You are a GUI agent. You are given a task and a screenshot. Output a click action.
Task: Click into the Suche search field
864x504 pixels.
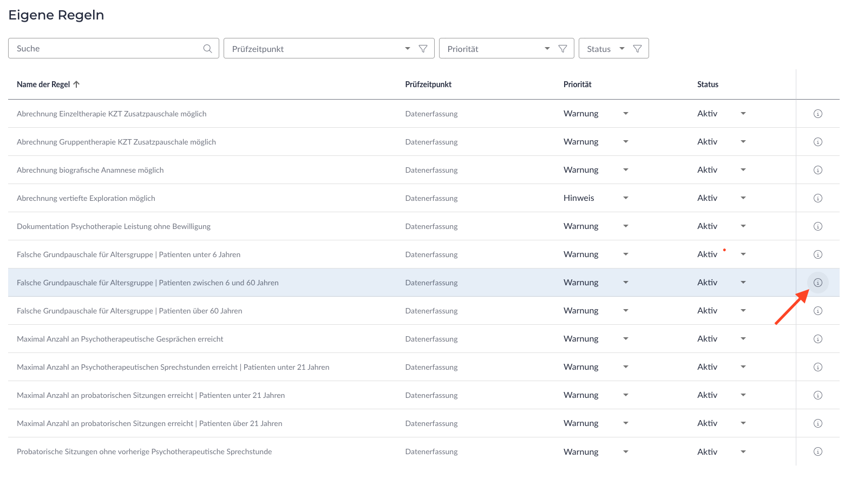(x=106, y=49)
